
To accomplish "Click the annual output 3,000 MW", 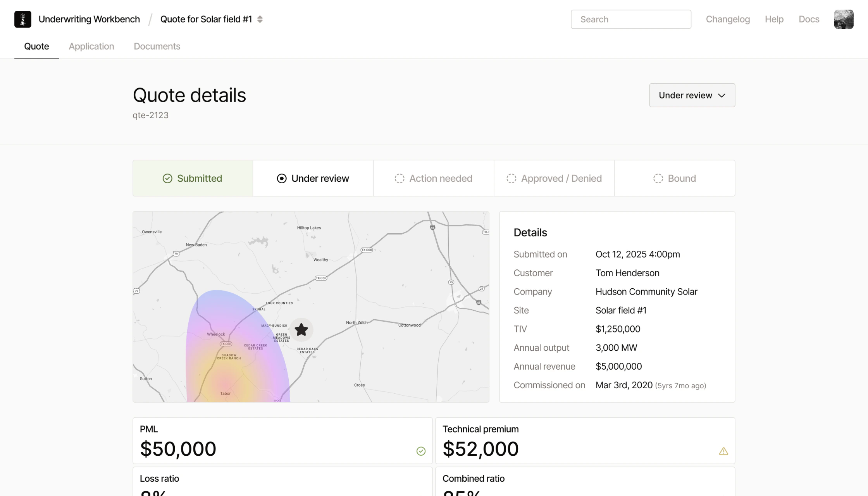I will (x=616, y=348).
